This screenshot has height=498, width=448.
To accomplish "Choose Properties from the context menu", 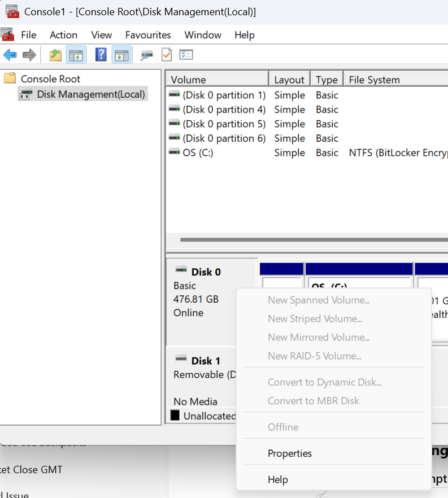I will tap(289, 453).
